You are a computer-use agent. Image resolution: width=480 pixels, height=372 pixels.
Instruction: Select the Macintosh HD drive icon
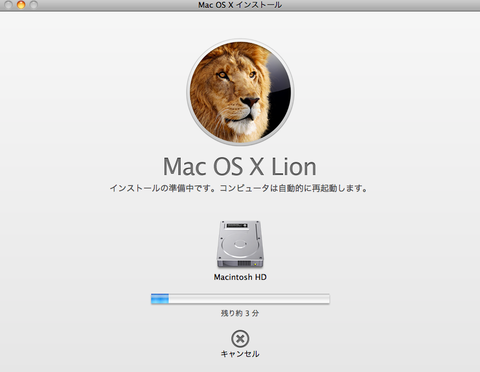240,244
